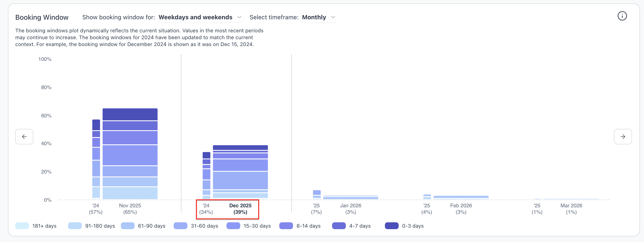Image resolution: width=644 pixels, height=242 pixels.
Task: Click the info icon in the top corner
Action: point(622,16)
